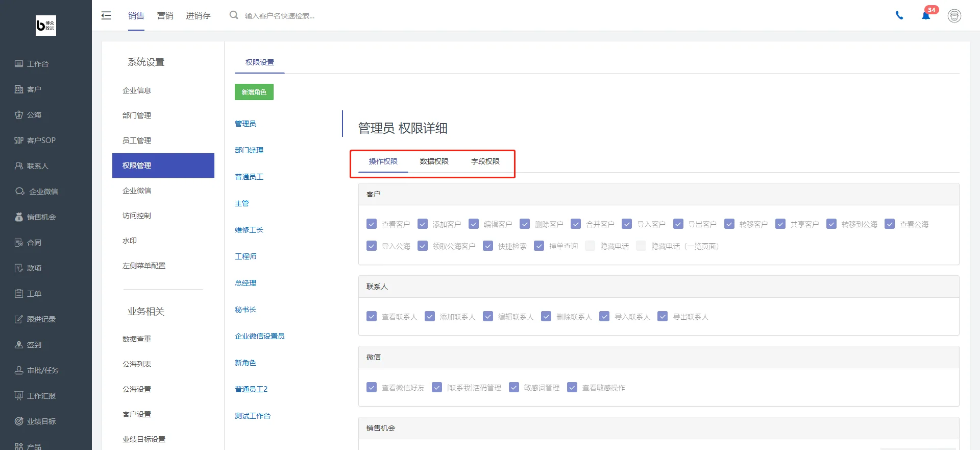The image size is (980, 450).
Task: Open 跟进记录 in the left sidebar
Action: coord(35,319)
